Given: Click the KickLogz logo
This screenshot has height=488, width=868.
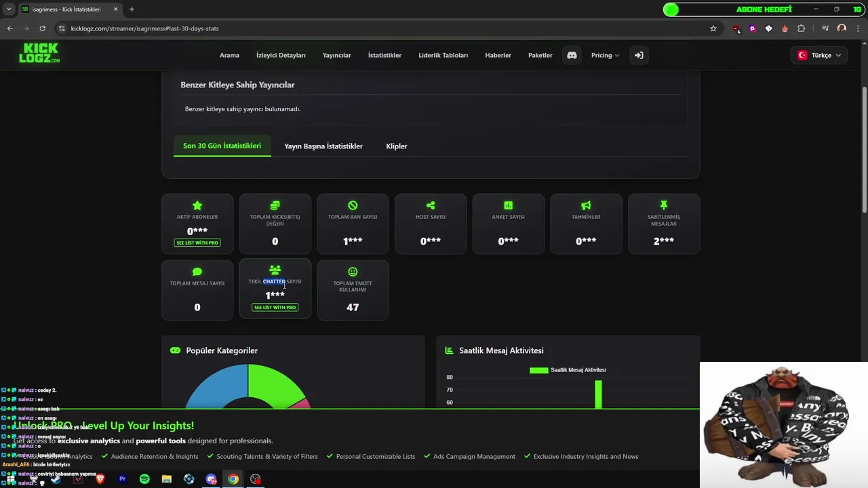Looking at the screenshot, I should [x=39, y=53].
